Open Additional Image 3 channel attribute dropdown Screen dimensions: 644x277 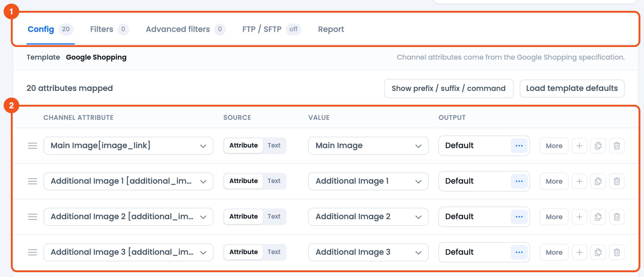pos(128,252)
